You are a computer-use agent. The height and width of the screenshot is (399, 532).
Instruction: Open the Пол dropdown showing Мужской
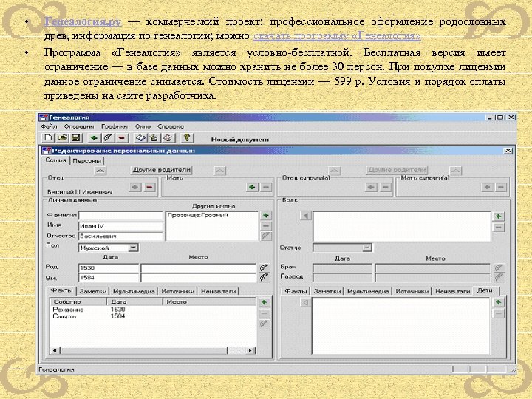pyautogui.click(x=133, y=248)
